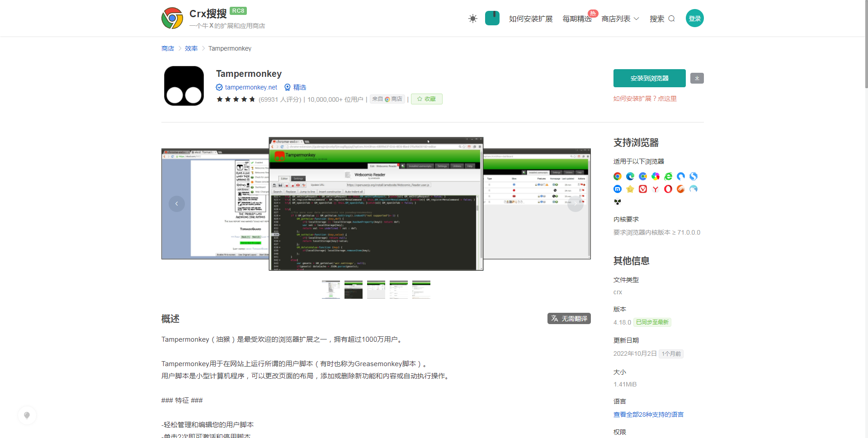
Task: Click the 要求浏览器内核版本 ≥ 71.0.0.0 text
Action: (657, 232)
